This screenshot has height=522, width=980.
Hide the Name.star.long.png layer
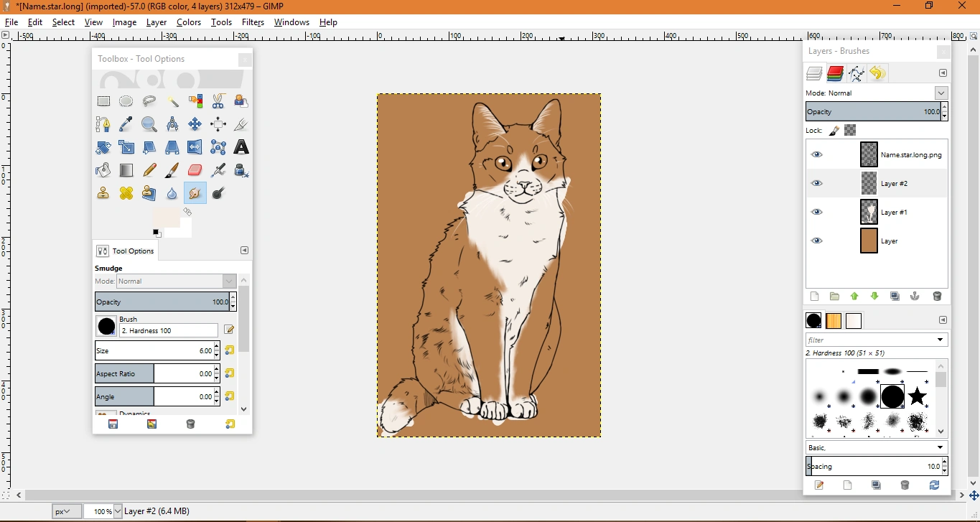[816, 155]
